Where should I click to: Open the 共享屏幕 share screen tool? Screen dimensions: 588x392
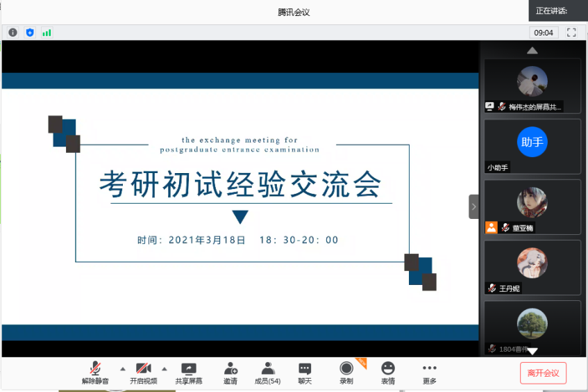[x=189, y=373]
